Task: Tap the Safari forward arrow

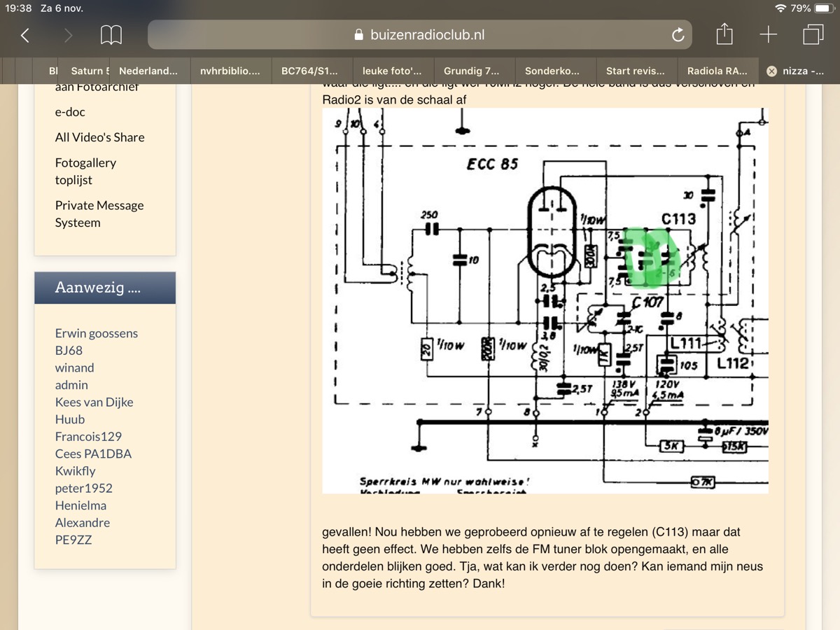Action: [68, 35]
